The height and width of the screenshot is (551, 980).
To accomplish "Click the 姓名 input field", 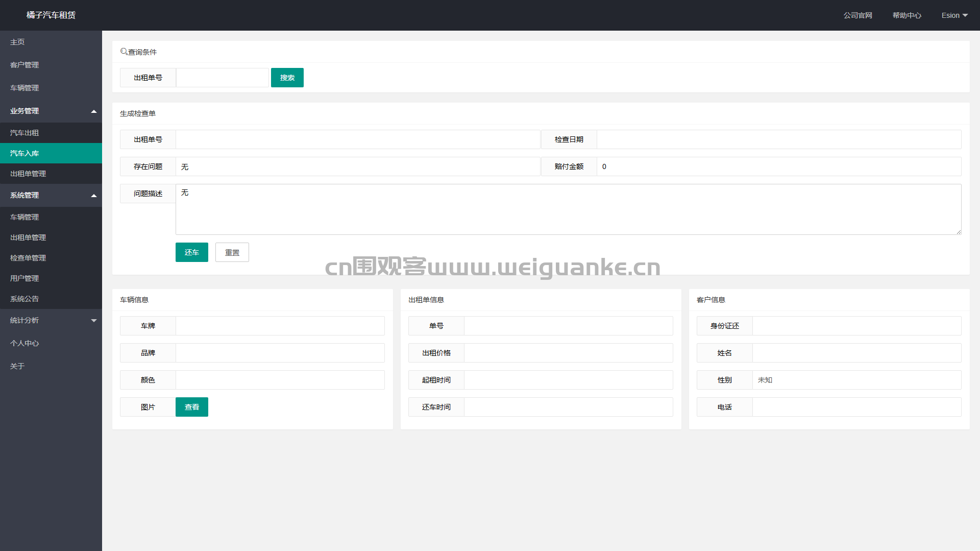I will point(857,353).
